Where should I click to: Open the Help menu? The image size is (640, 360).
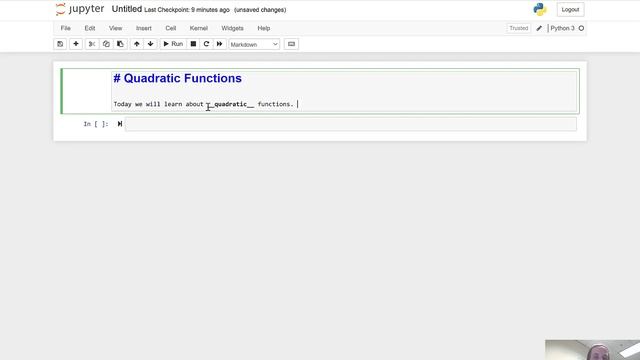[x=264, y=28]
